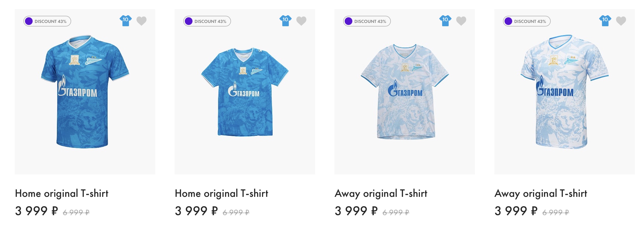Open fourth card white Away T-shirt image
The width and height of the screenshot is (644, 247).
pos(564,92)
